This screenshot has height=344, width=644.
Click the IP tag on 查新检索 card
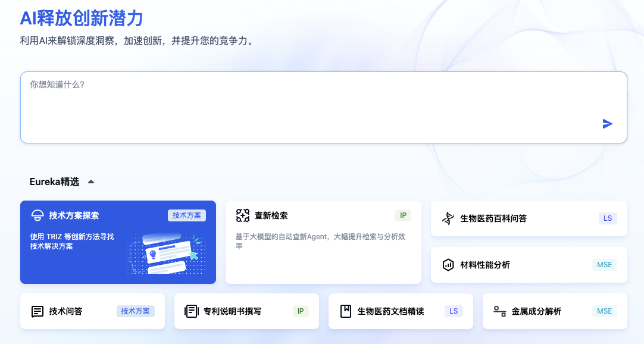[x=403, y=215]
